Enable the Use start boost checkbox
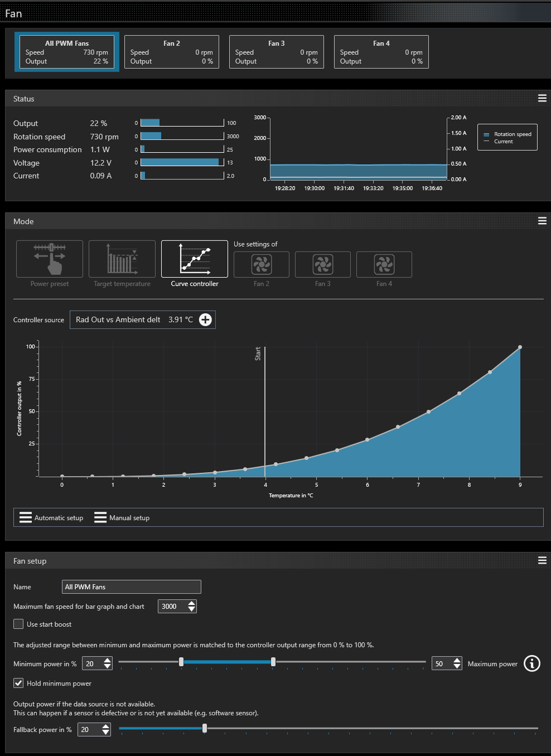 [18, 624]
